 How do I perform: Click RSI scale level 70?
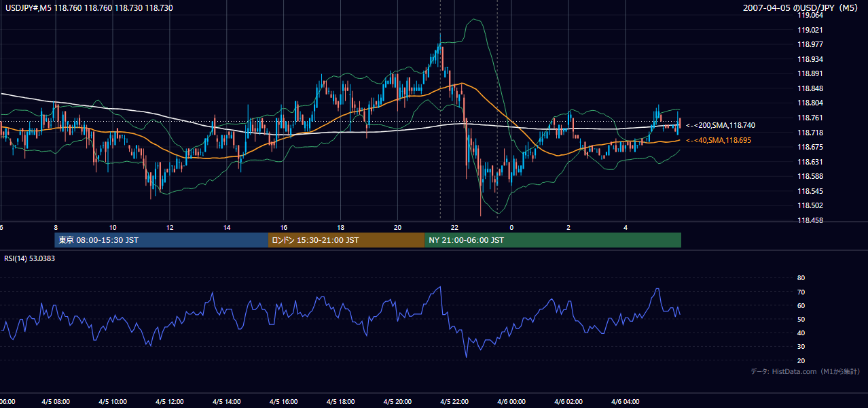click(801, 292)
